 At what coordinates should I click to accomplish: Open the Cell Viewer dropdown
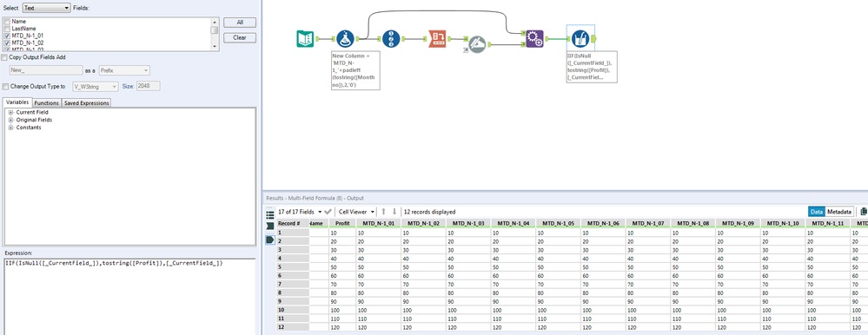click(357, 212)
